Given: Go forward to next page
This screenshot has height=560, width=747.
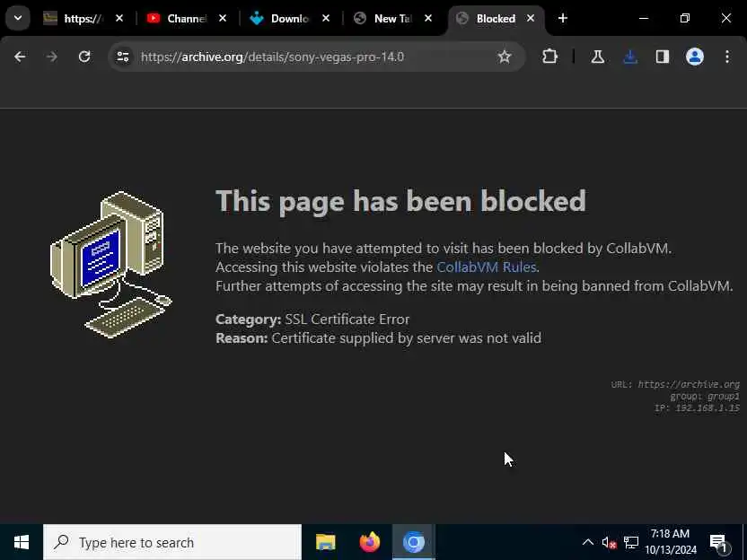Looking at the screenshot, I should point(52,57).
